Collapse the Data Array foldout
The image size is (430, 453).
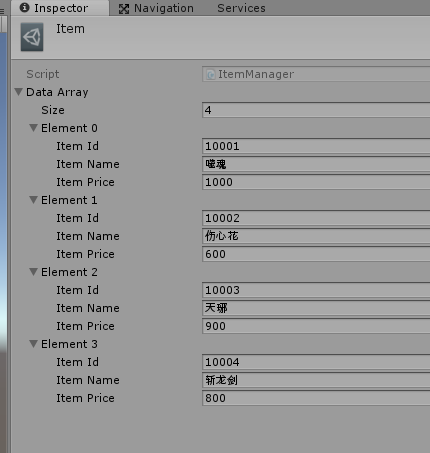19,91
